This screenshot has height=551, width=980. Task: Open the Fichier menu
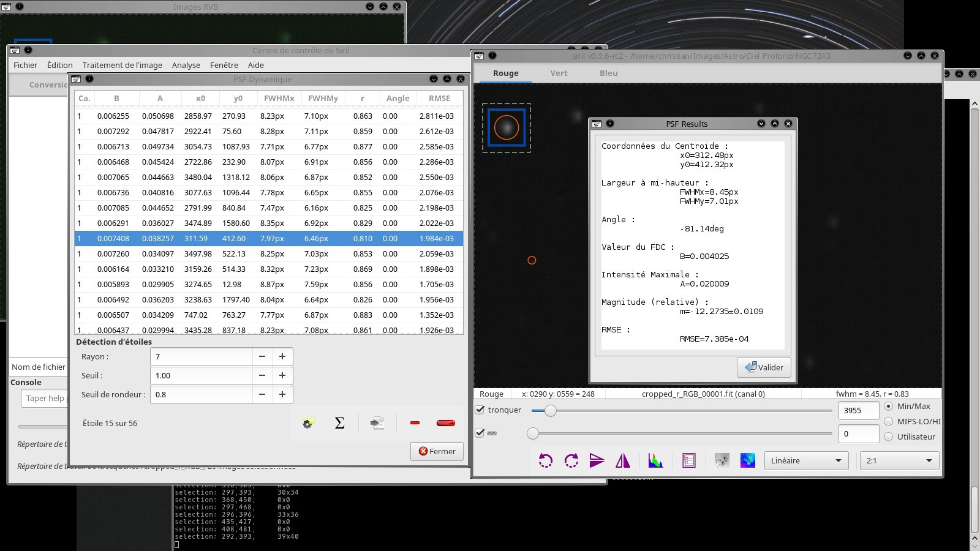tap(25, 65)
